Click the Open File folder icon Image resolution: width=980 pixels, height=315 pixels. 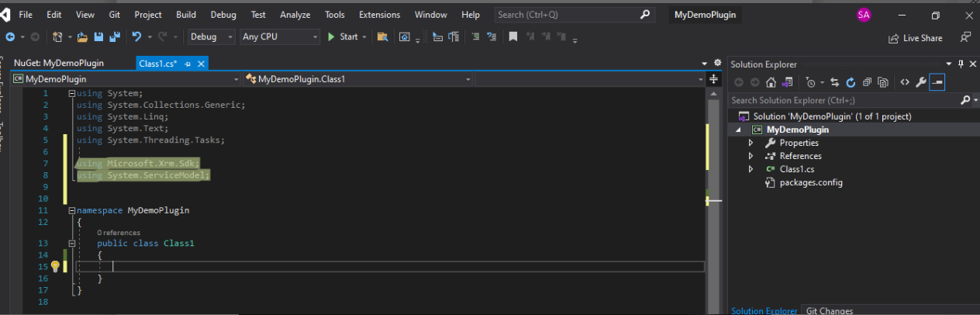[82, 36]
